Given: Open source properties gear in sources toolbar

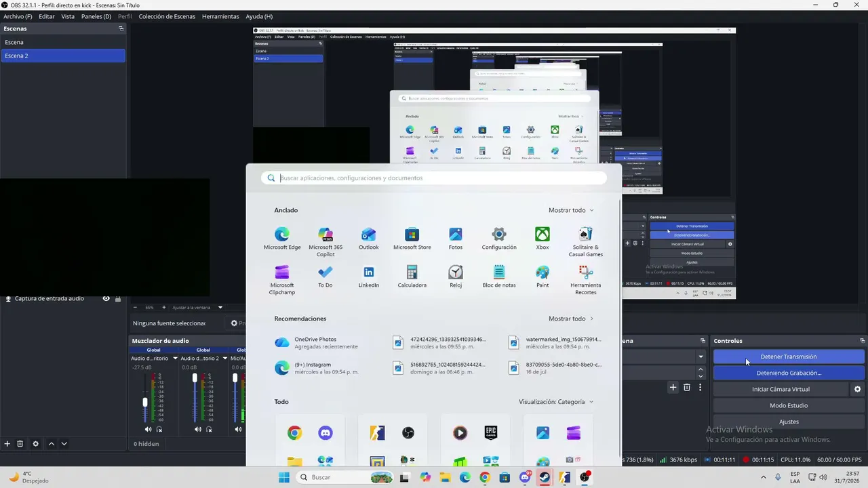Looking at the screenshot, I should [x=36, y=444].
